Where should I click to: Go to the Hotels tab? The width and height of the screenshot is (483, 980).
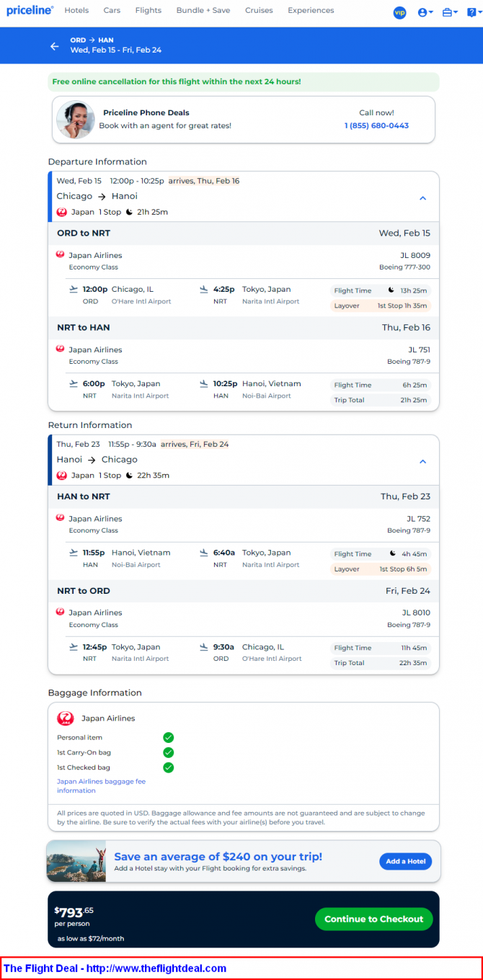click(76, 10)
